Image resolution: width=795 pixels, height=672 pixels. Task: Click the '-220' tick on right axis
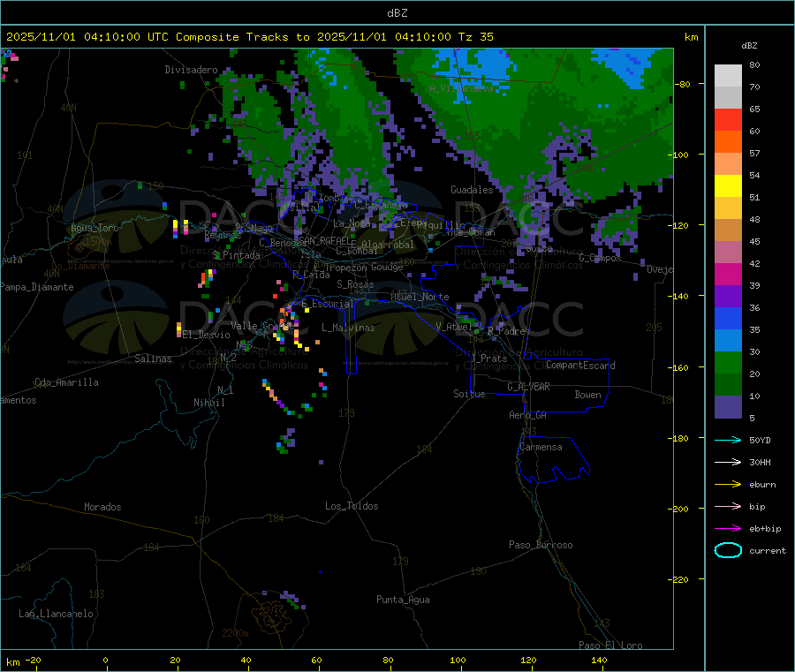[x=680, y=579]
